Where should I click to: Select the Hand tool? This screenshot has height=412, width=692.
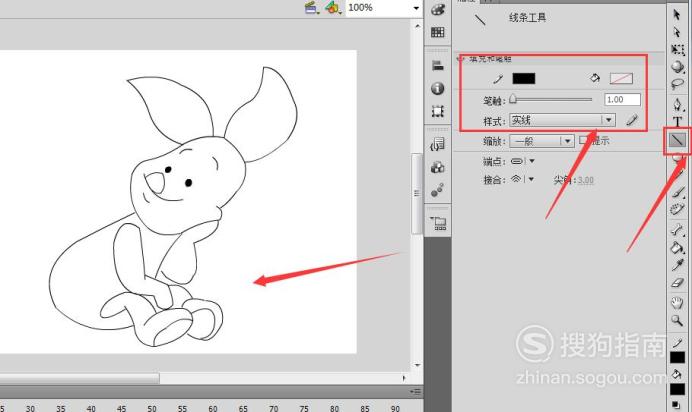point(677,303)
